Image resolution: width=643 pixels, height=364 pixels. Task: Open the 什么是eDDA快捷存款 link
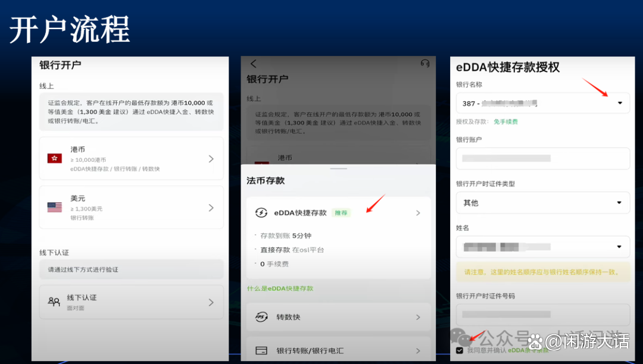pos(280,288)
